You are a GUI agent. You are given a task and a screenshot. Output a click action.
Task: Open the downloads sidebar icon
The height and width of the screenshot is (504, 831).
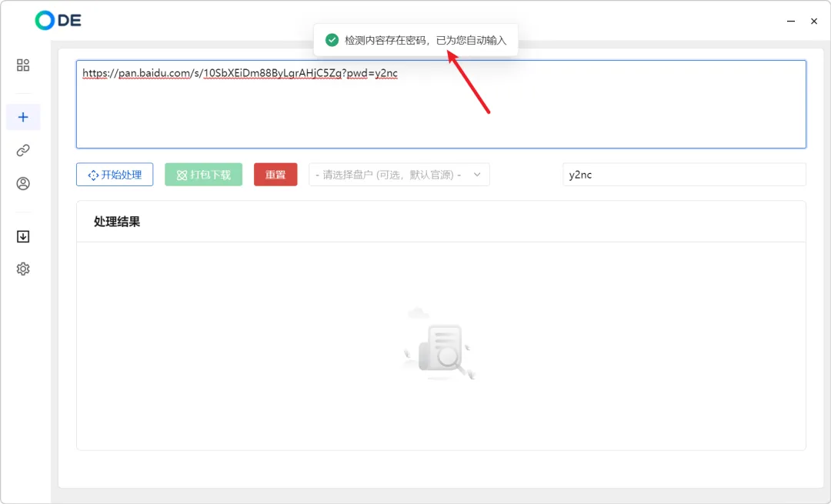click(x=23, y=236)
